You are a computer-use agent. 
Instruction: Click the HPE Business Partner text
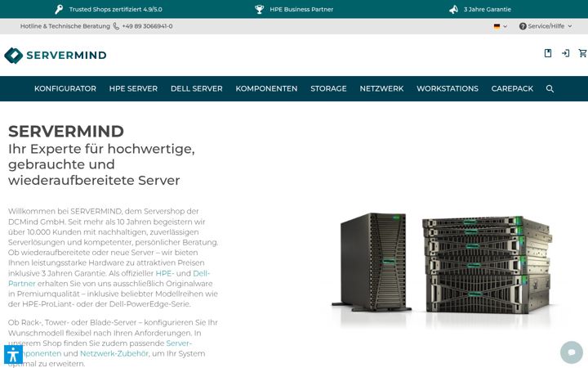coord(301,9)
